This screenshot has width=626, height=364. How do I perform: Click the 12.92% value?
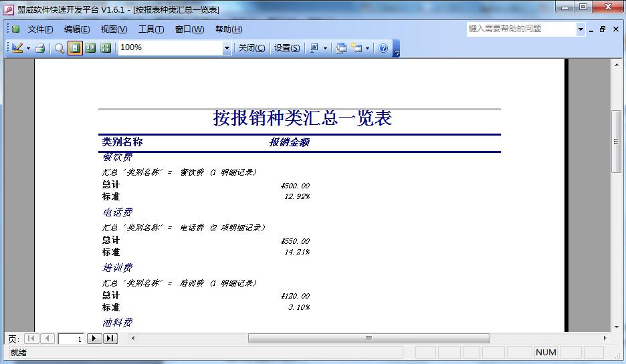point(297,196)
